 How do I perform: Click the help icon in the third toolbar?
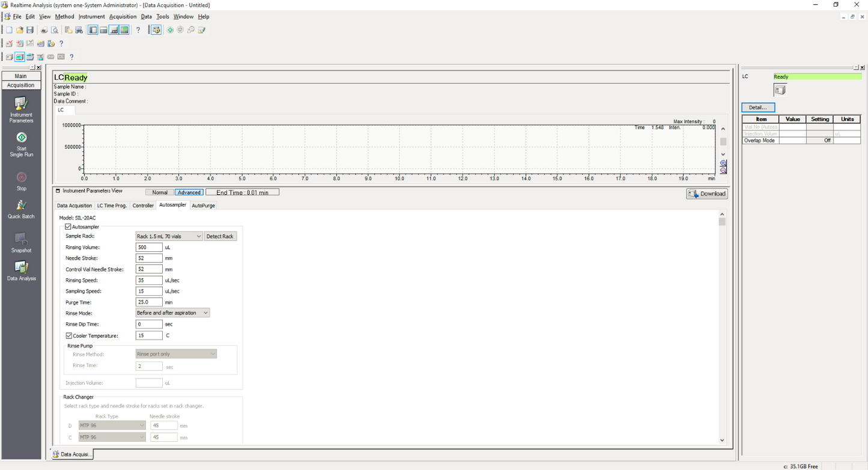pos(71,57)
